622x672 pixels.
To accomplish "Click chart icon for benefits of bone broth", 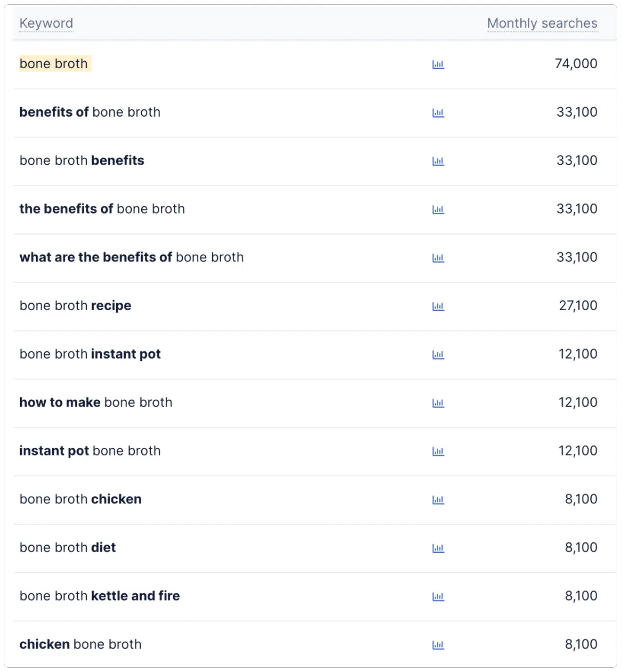I will (x=438, y=113).
